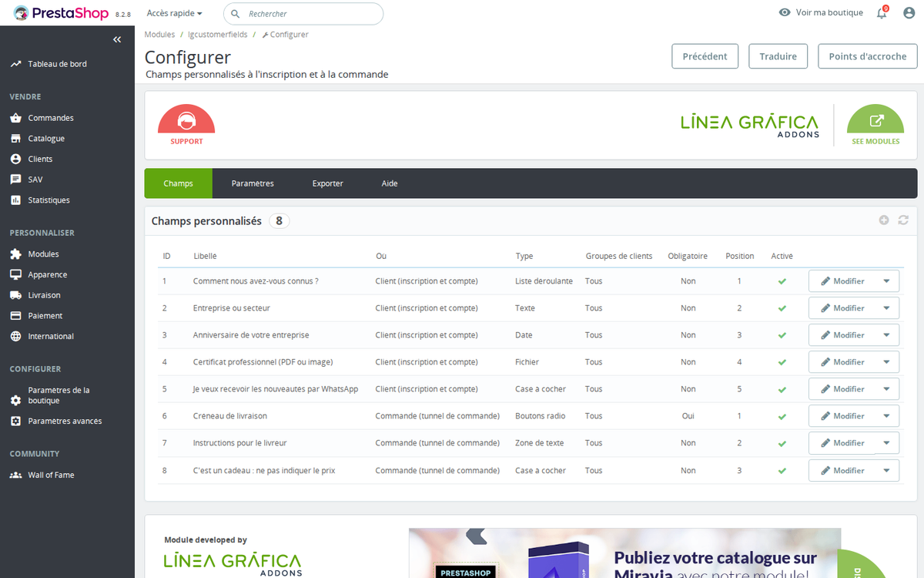Click the Statistiques chart icon in sidebar
924x578 pixels.
coord(15,200)
